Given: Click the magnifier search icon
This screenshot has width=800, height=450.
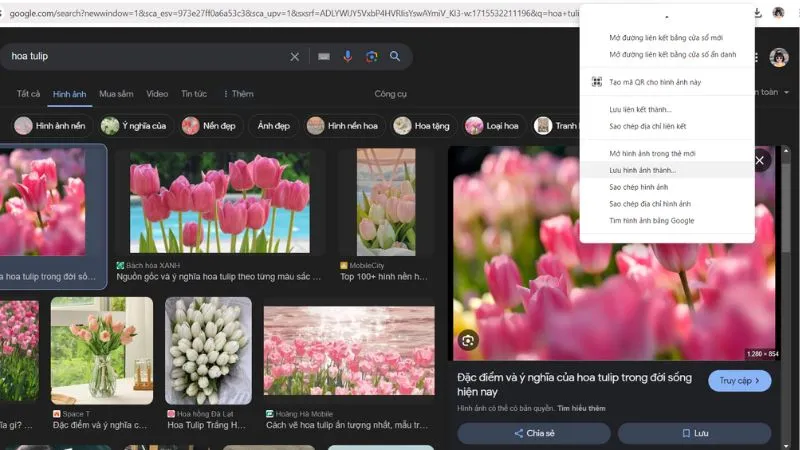Looking at the screenshot, I should point(395,57).
